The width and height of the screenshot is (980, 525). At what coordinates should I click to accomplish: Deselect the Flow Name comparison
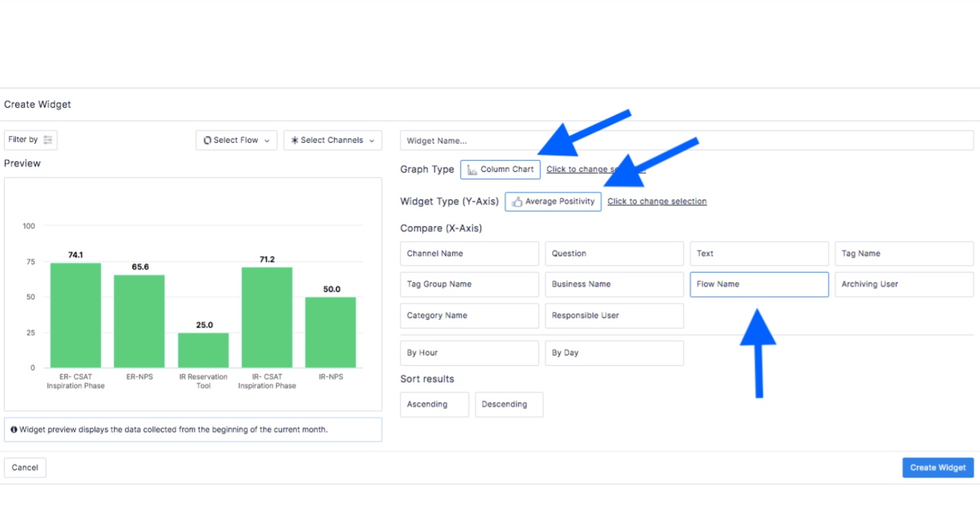pos(759,284)
